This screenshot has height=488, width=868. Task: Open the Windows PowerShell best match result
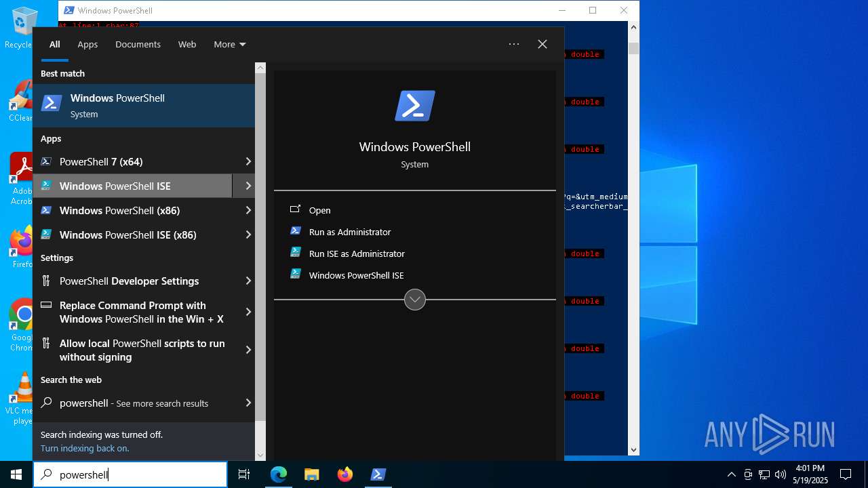(x=144, y=106)
